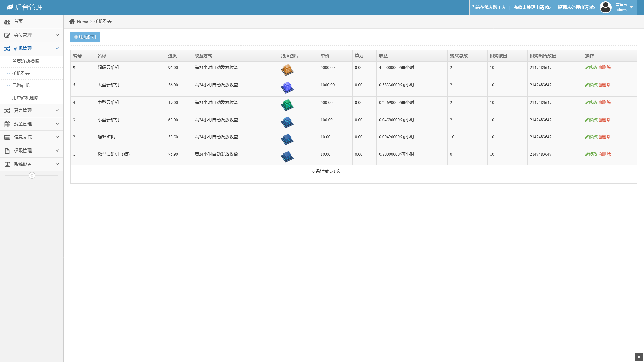Collapse the 矿机管理 menu chevron
This screenshot has width=644, height=362.
pos(57,48)
